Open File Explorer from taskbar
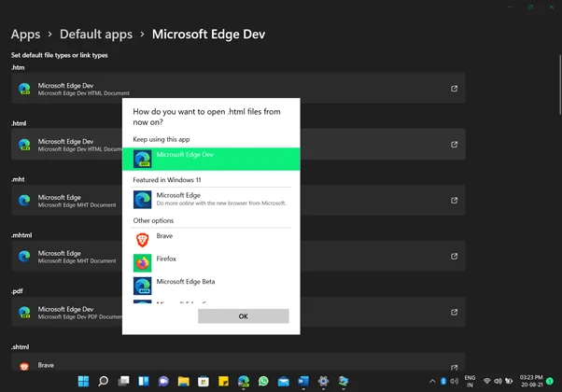Screen dimensions: 562x392 [x=184, y=381]
